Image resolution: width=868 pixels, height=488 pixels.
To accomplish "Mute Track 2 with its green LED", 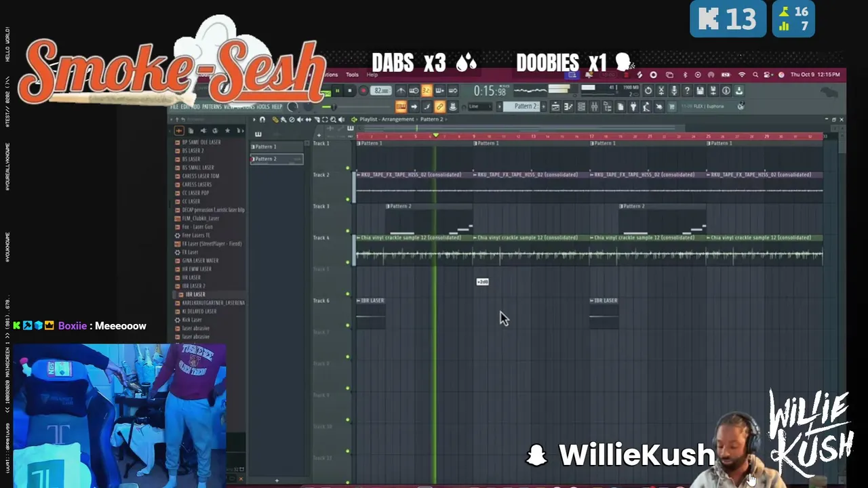I will pyautogui.click(x=348, y=199).
